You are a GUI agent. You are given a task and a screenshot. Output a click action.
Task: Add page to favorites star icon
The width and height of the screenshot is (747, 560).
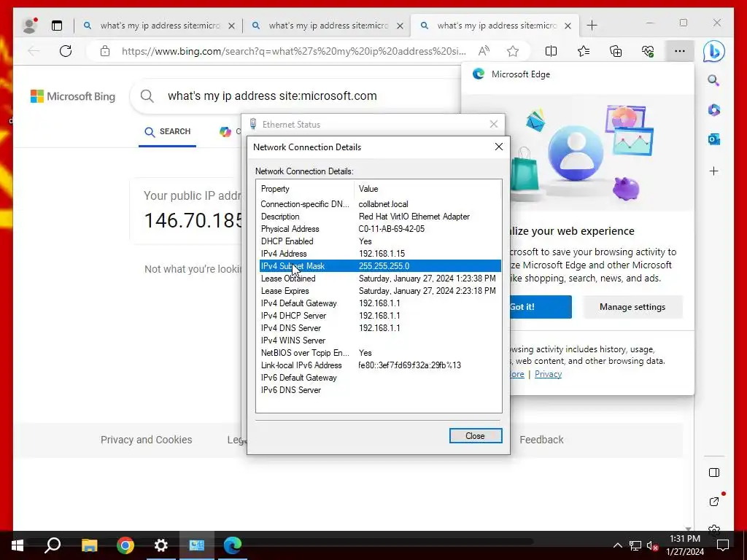click(513, 51)
